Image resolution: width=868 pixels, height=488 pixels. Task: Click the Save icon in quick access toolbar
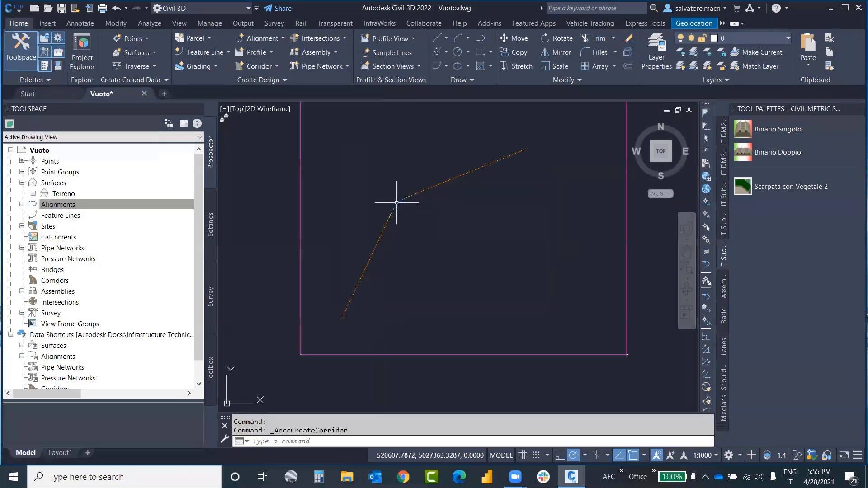click(x=62, y=8)
